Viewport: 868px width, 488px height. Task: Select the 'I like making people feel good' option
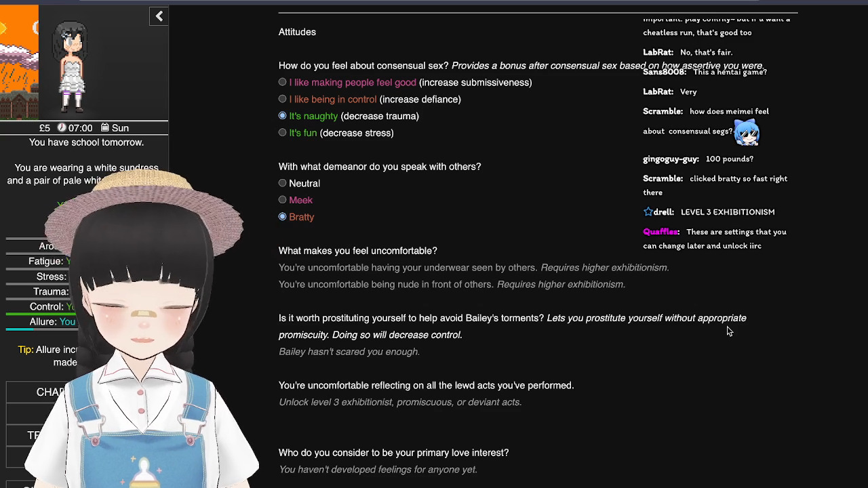pos(282,82)
